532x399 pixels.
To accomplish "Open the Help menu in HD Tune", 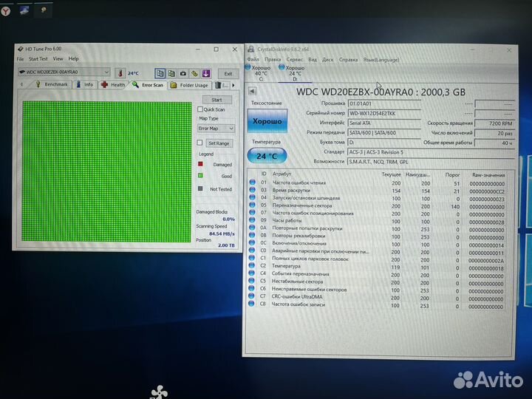I will (74, 58).
